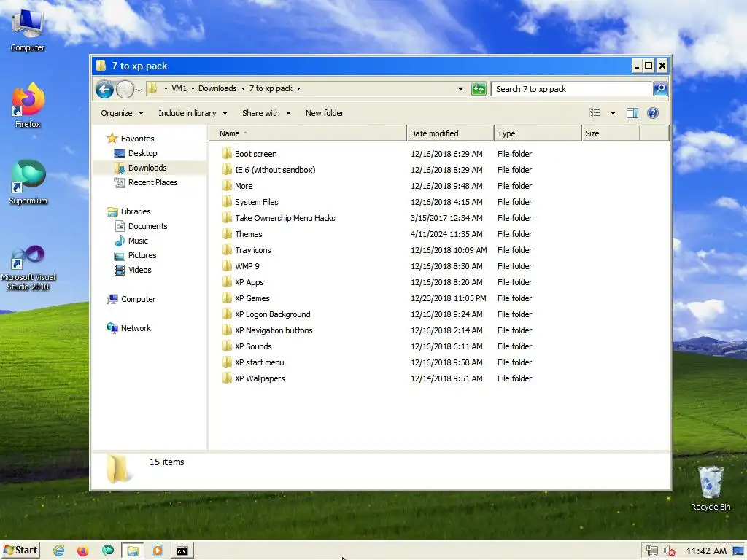This screenshot has width=747, height=560.
Task: Open the Start menu
Action: coord(20,551)
